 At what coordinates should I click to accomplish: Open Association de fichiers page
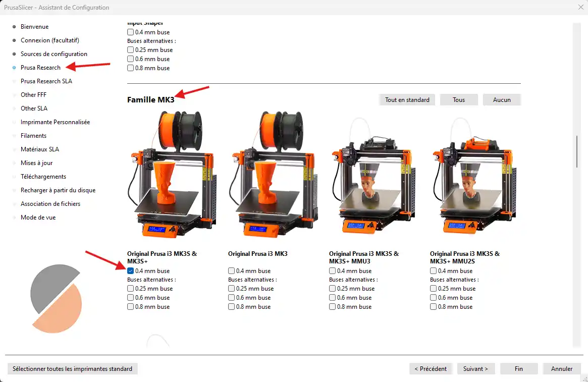pos(50,204)
